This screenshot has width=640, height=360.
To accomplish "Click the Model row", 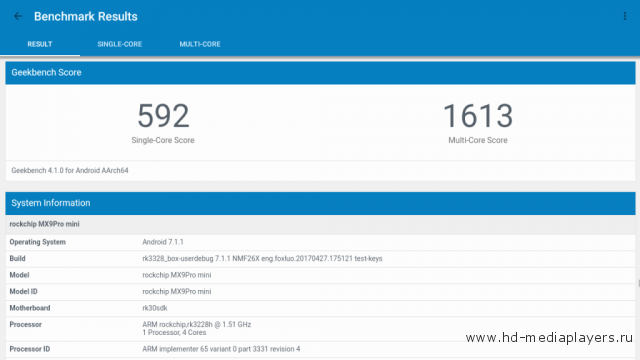I will point(320,275).
